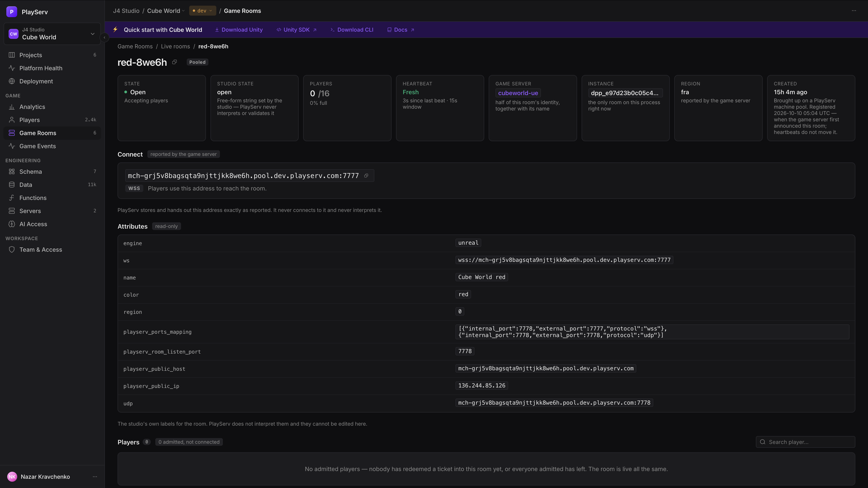This screenshot has width=868, height=488.
Task: Click the PlayServ logo icon
Action: click(x=12, y=12)
